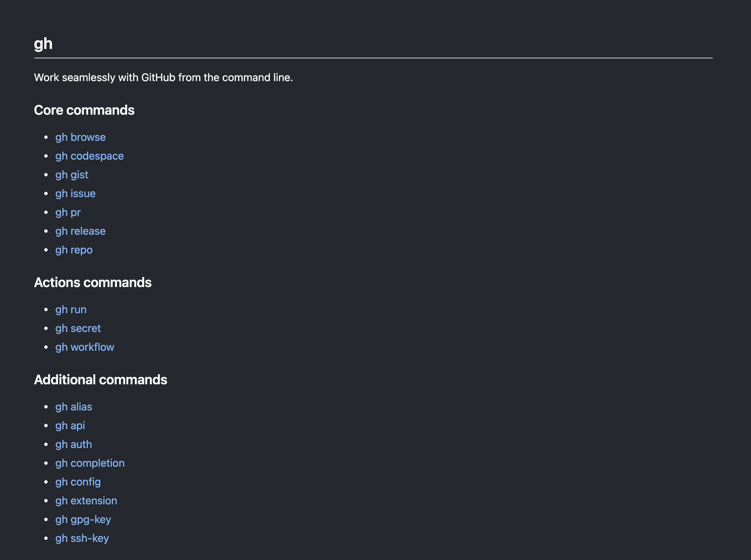Open the gh ssh-key link
This screenshot has height=560, width=751.
coord(82,539)
